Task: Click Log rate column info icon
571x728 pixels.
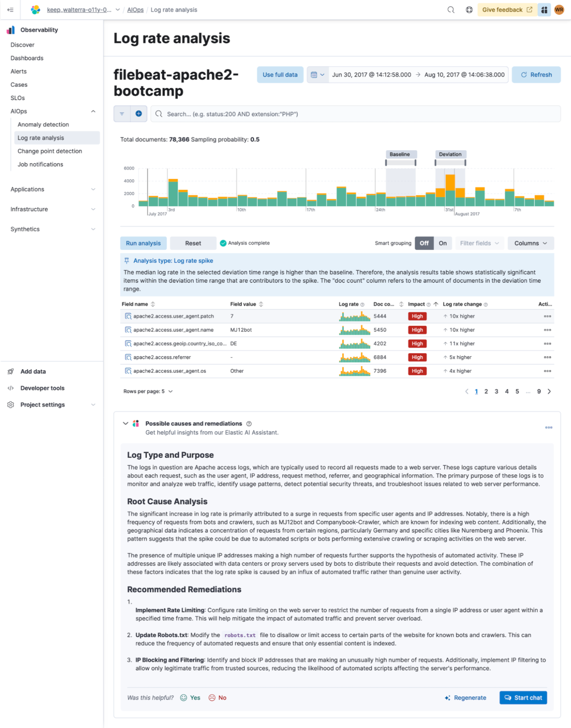Action: 362,304
